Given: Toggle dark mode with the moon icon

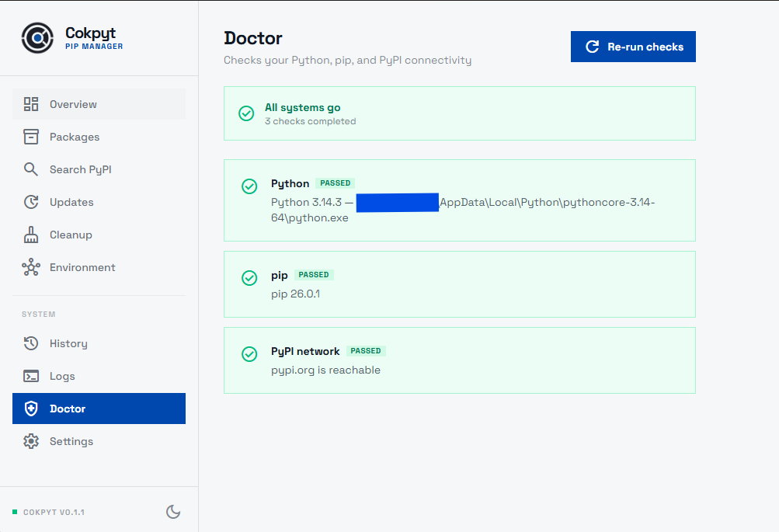Looking at the screenshot, I should pyautogui.click(x=173, y=511).
